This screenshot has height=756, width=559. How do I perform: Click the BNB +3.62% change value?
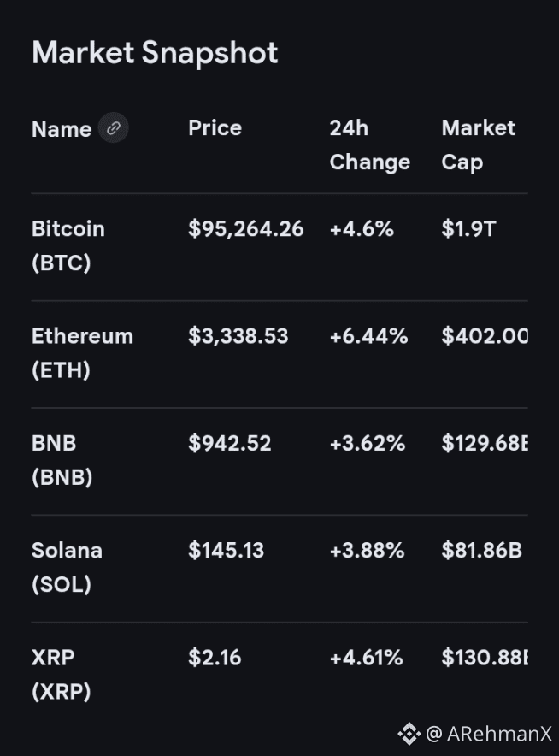tap(367, 443)
